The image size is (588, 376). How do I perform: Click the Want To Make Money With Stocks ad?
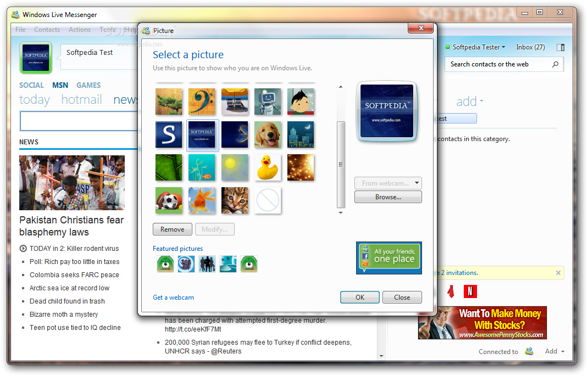(x=482, y=323)
